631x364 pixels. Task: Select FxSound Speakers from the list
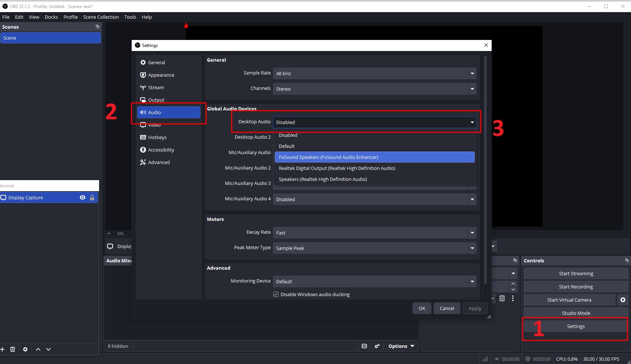375,157
